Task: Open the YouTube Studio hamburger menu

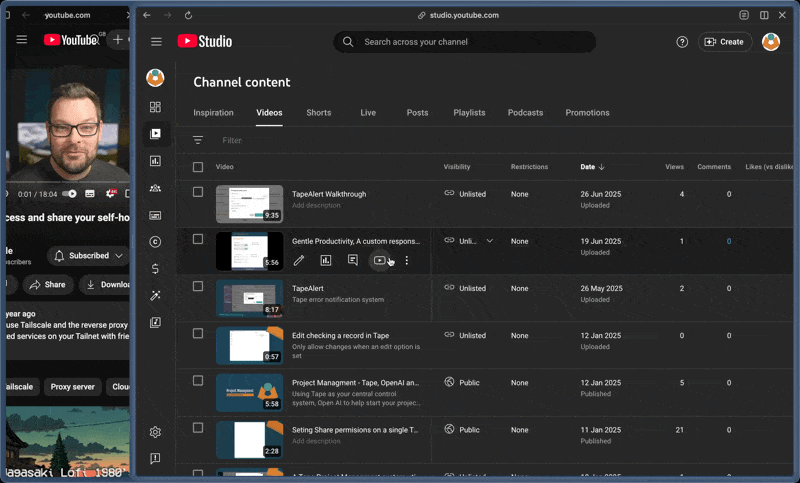Action: (x=156, y=42)
